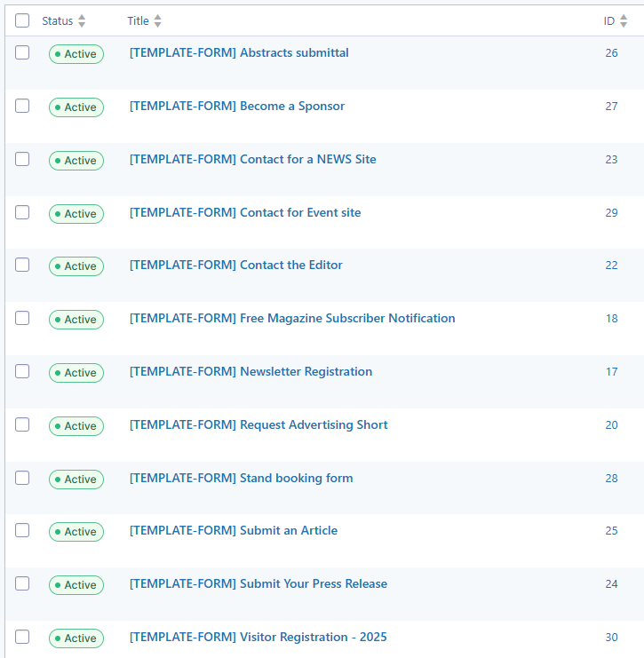Select Contact for a NEWS Site checkbox
This screenshot has width=644, height=658.
22,160
